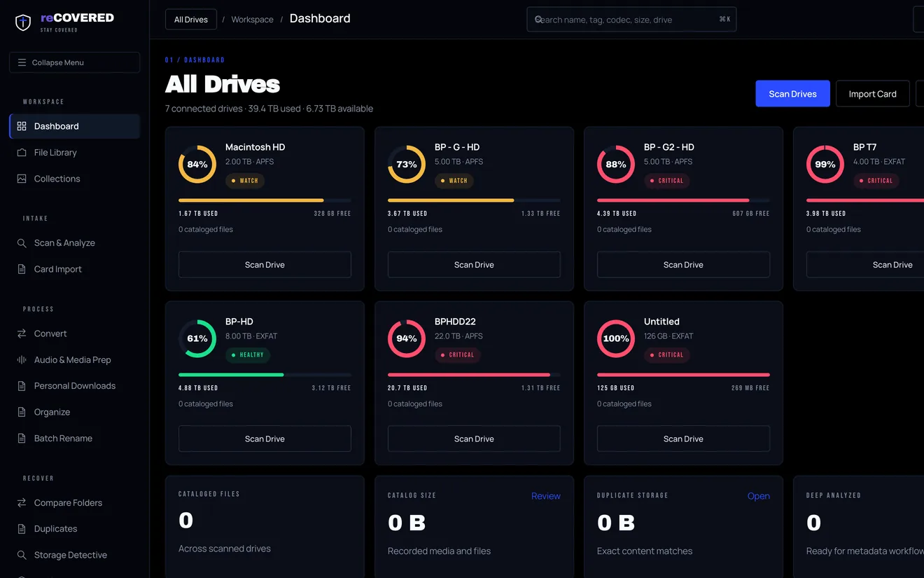
Task: Click BP-HD green usage bar
Action: tap(265, 375)
